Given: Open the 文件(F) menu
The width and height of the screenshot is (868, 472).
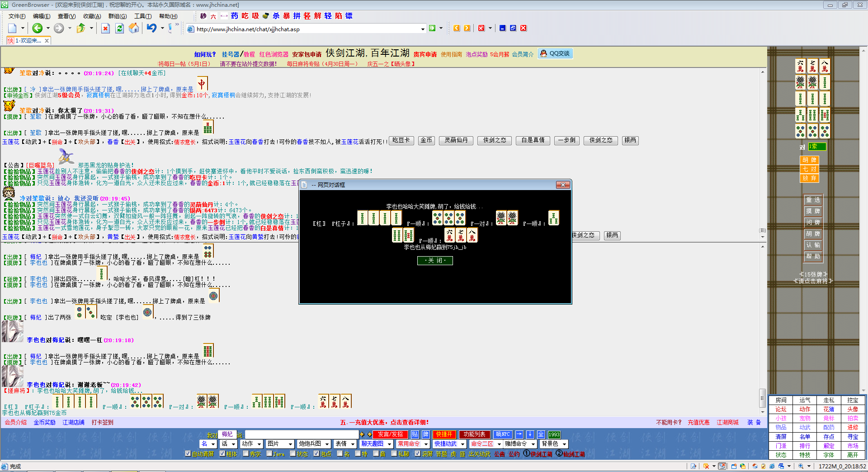Looking at the screenshot, I should pos(17,16).
